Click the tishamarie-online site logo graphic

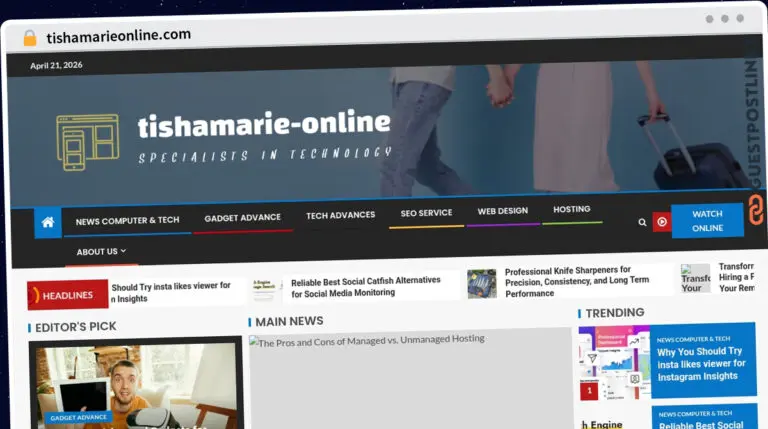click(x=88, y=142)
